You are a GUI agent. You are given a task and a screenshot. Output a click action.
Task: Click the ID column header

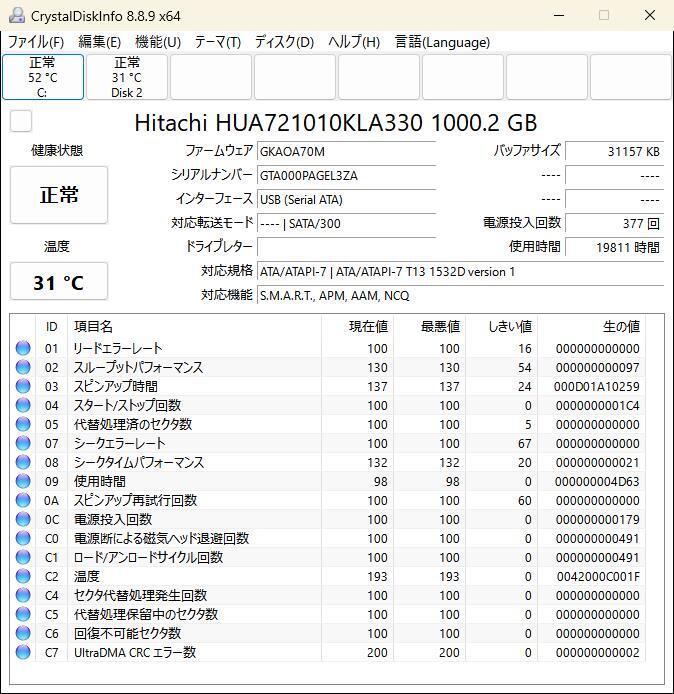click(51, 327)
